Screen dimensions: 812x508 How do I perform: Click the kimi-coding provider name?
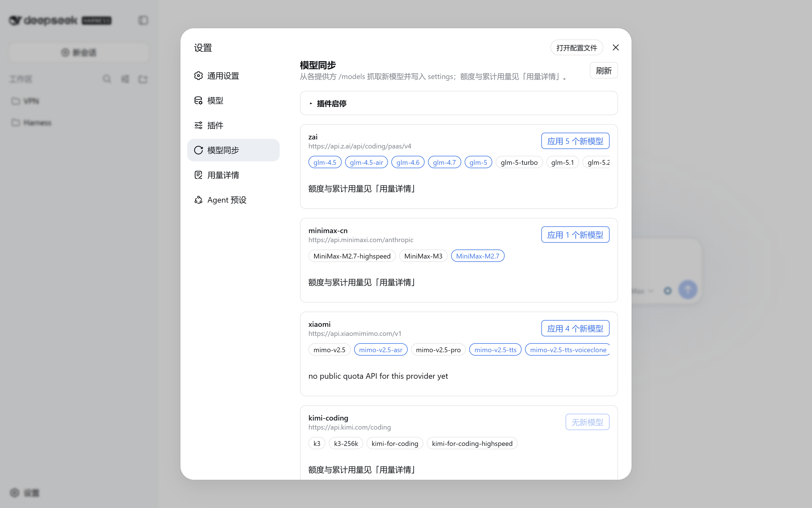pyautogui.click(x=328, y=418)
